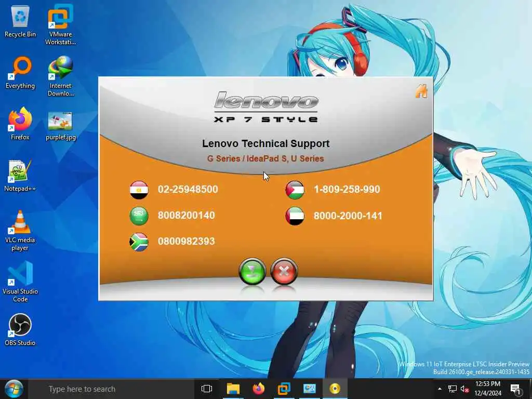Click the Lenovo Technical Support heading
The width and height of the screenshot is (532, 399).
click(266, 143)
